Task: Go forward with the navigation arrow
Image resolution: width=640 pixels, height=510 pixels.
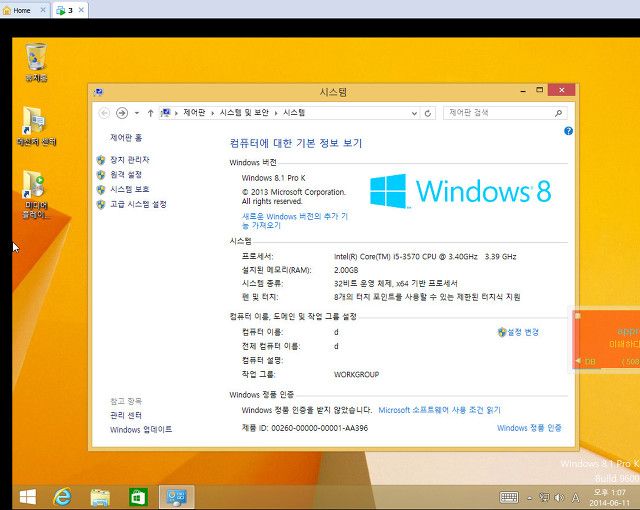Action: click(x=122, y=113)
